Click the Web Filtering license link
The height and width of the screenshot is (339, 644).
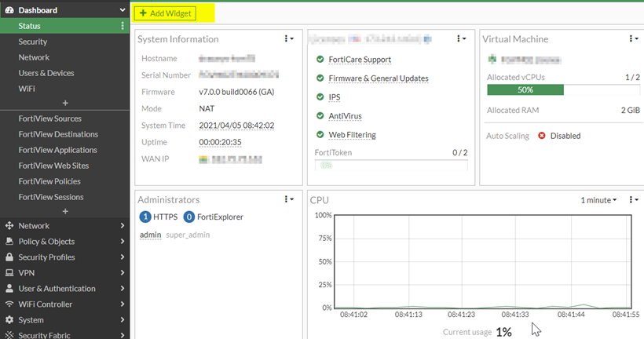(352, 135)
